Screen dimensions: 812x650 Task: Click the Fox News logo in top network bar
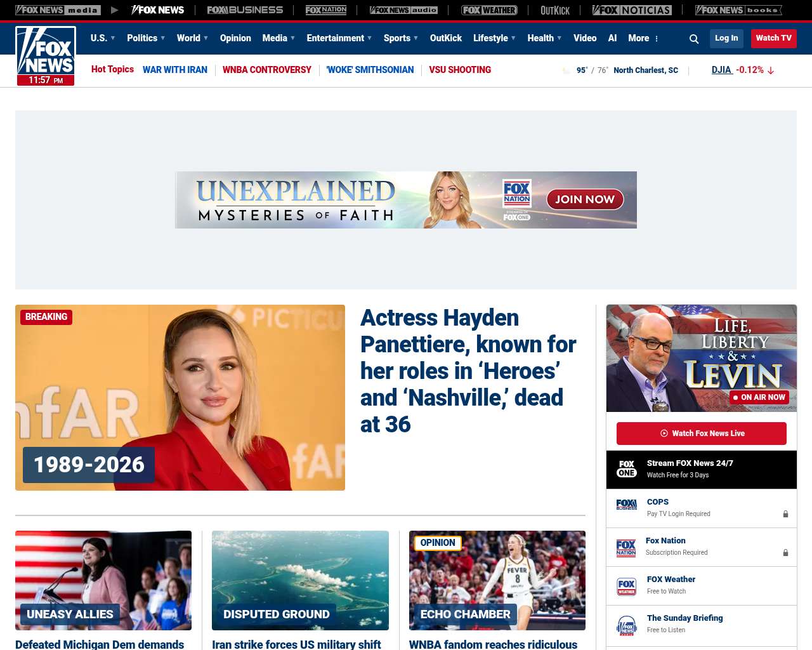(158, 10)
